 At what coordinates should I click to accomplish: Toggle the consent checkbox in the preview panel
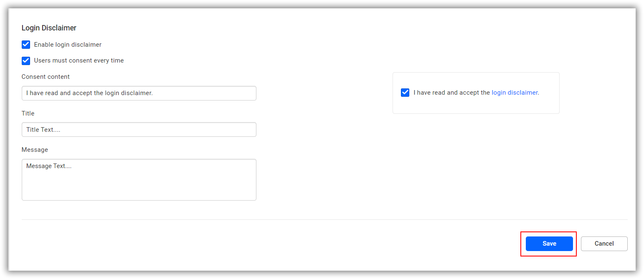point(405,93)
